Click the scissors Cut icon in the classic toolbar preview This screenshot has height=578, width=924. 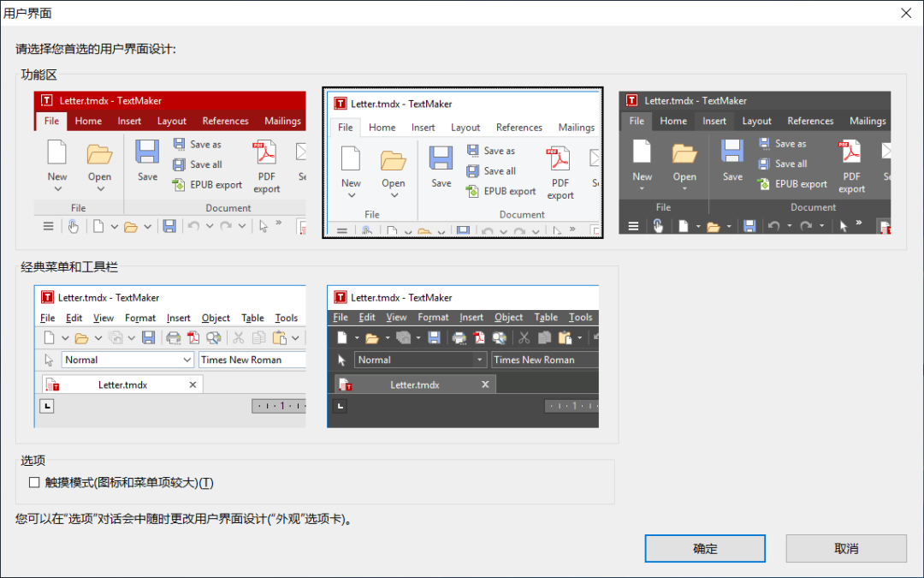[238, 337]
